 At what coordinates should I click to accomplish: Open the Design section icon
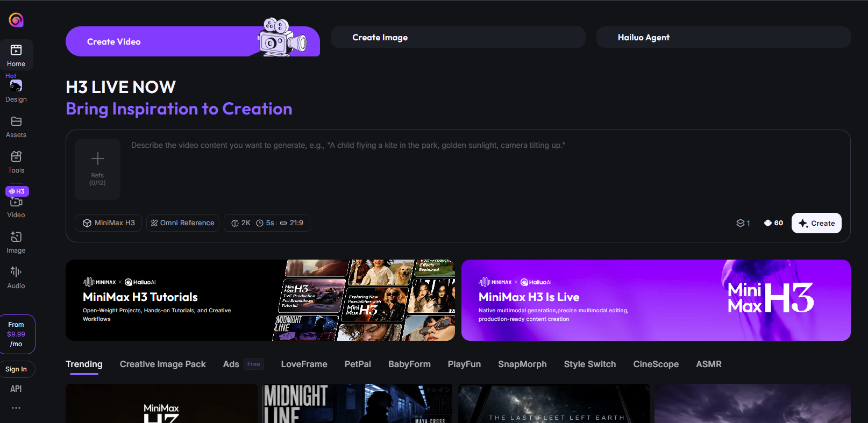16,86
